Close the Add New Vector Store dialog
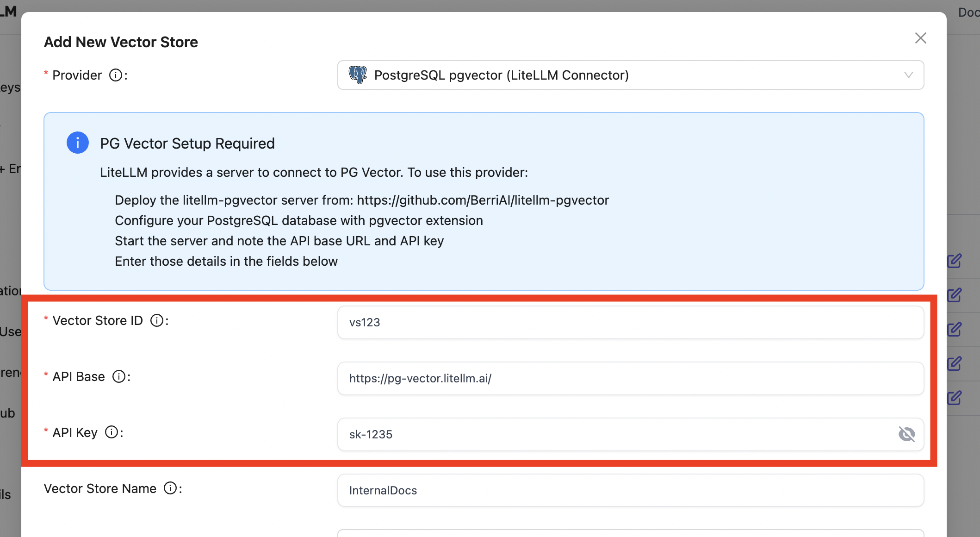This screenshot has width=980, height=537. [920, 38]
